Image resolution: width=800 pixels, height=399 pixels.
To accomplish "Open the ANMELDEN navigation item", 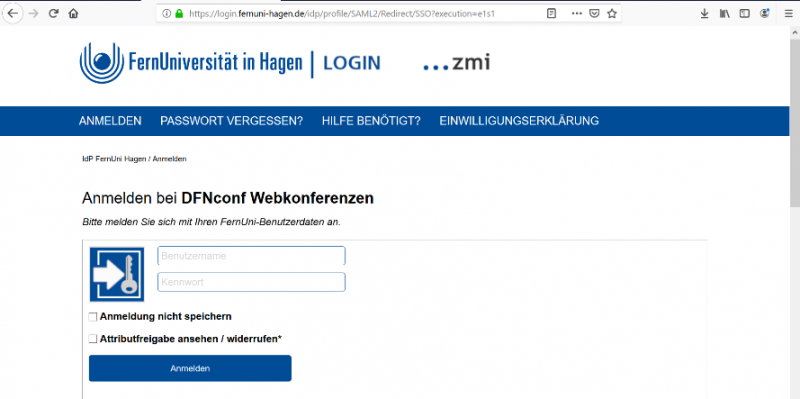I will [110, 121].
